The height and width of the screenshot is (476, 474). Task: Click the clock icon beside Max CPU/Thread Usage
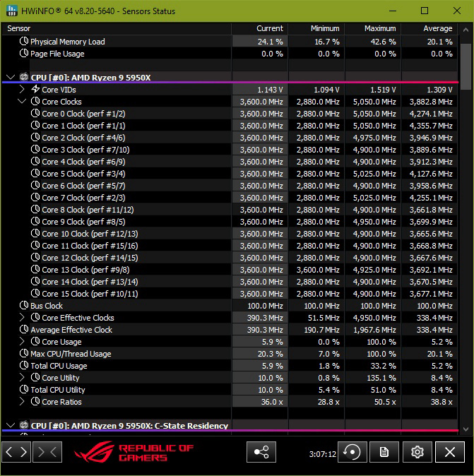24,353
